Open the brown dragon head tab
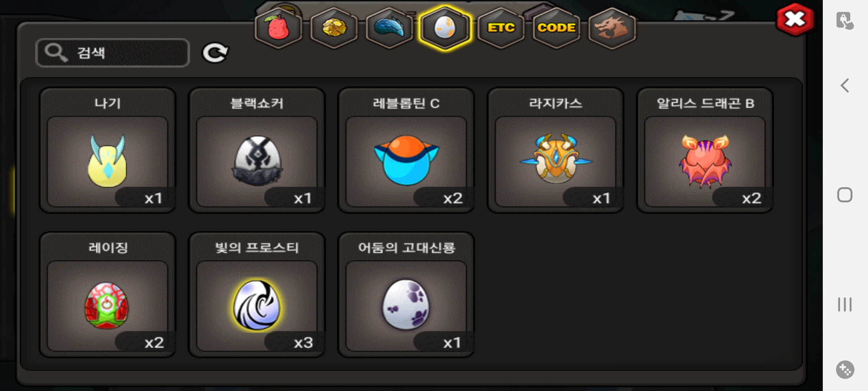 [612, 28]
